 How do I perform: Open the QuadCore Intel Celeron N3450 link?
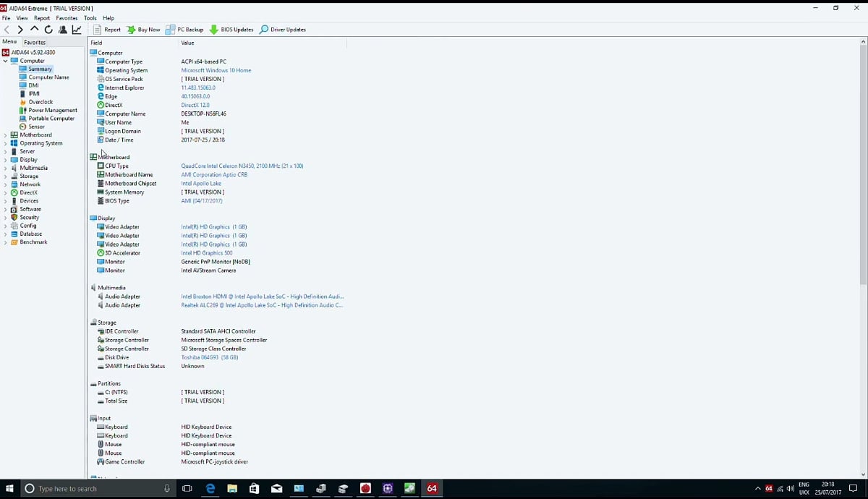click(x=242, y=166)
